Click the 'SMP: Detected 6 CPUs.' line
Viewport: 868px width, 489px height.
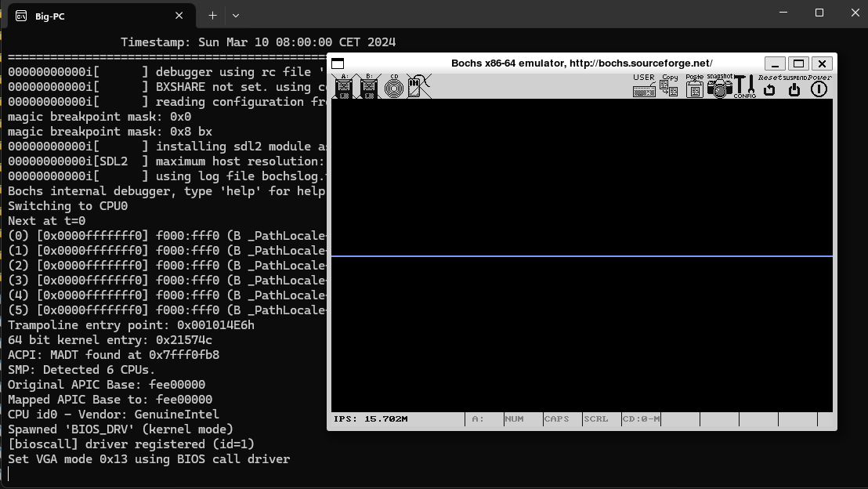pyautogui.click(x=82, y=370)
